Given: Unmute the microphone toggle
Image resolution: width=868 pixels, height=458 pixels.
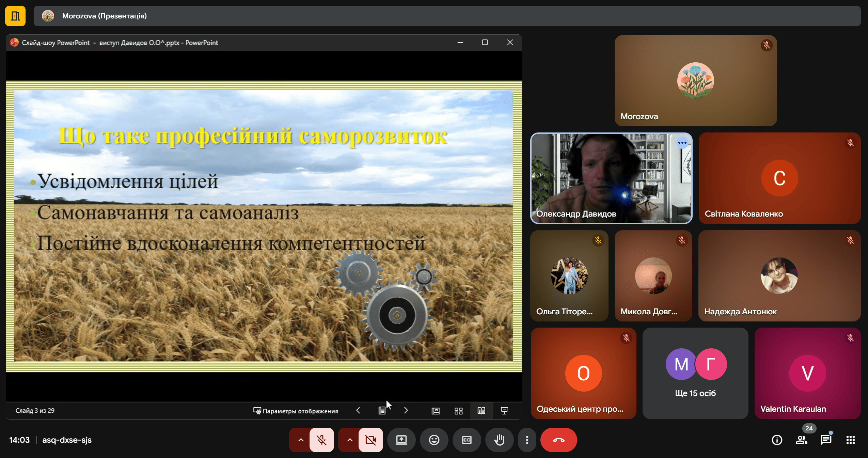Looking at the screenshot, I should 321,440.
